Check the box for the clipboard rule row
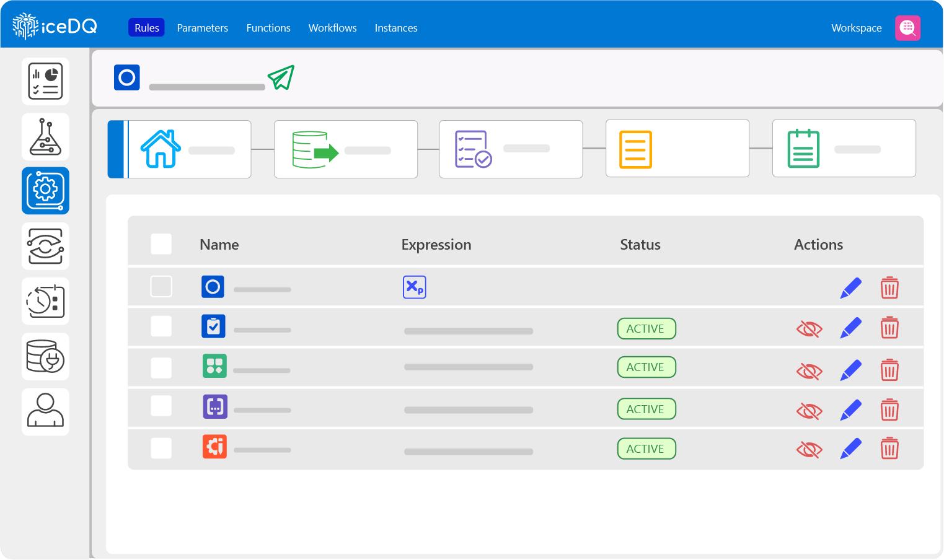The image size is (944, 560). point(161,326)
